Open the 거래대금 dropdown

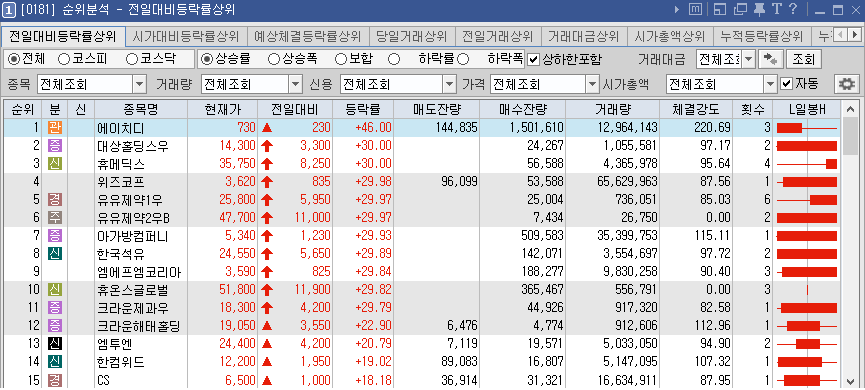749,59
